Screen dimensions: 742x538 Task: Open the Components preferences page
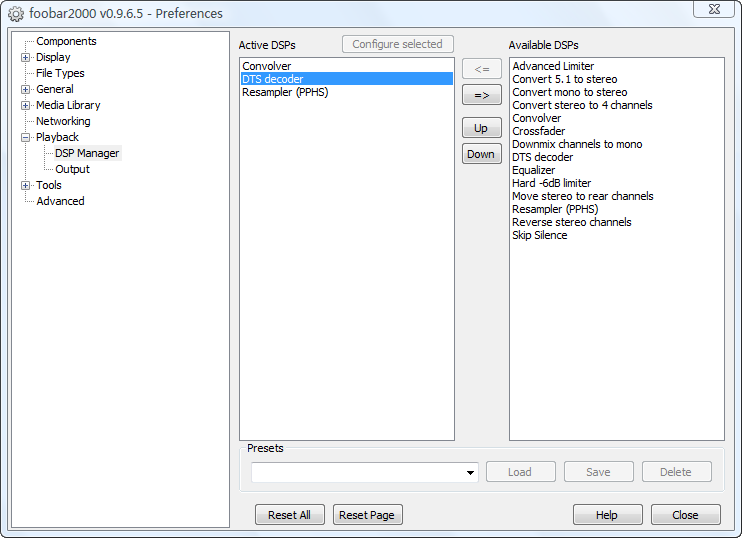66,41
